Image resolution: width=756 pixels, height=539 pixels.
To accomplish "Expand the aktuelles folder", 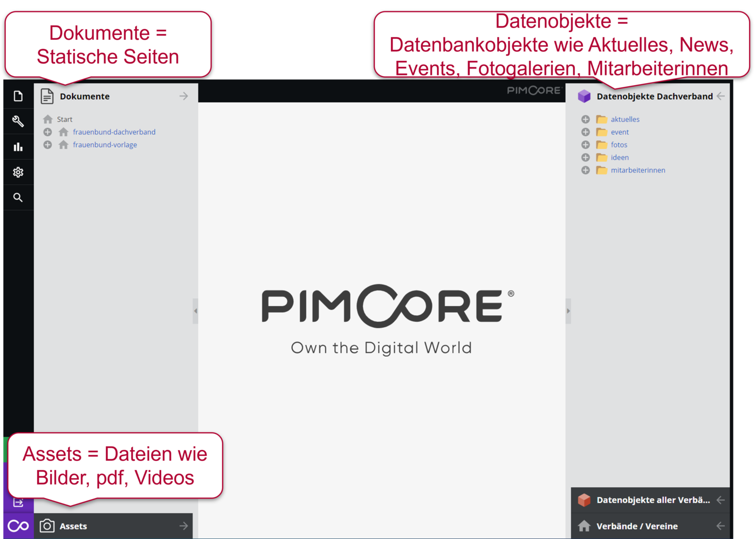I will click(x=585, y=119).
